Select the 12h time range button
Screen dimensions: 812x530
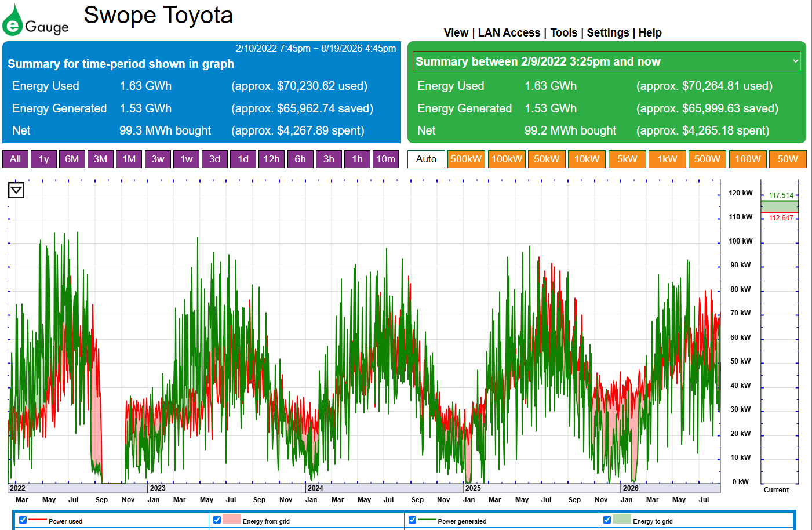tap(272, 159)
